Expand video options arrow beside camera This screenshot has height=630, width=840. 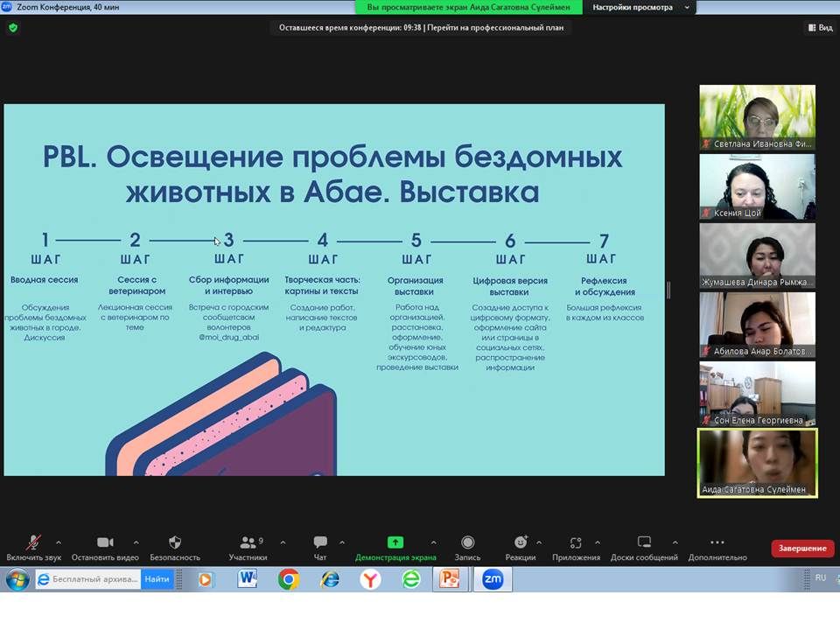click(136, 542)
